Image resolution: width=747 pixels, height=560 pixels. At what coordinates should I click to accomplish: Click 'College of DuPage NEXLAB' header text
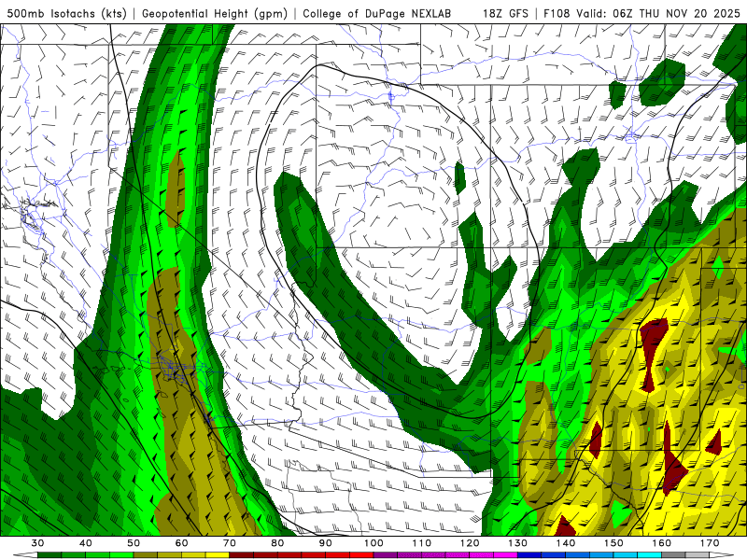click(377, 13)
